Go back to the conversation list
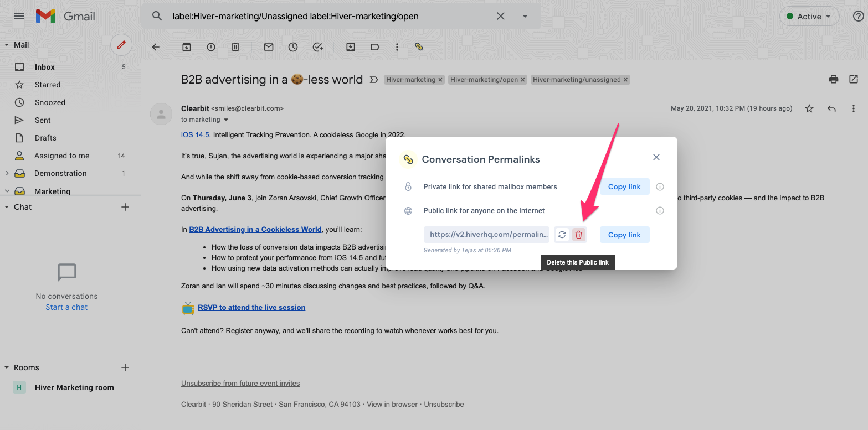The height and width of the screenshot is (430, 868). point(156,47)
